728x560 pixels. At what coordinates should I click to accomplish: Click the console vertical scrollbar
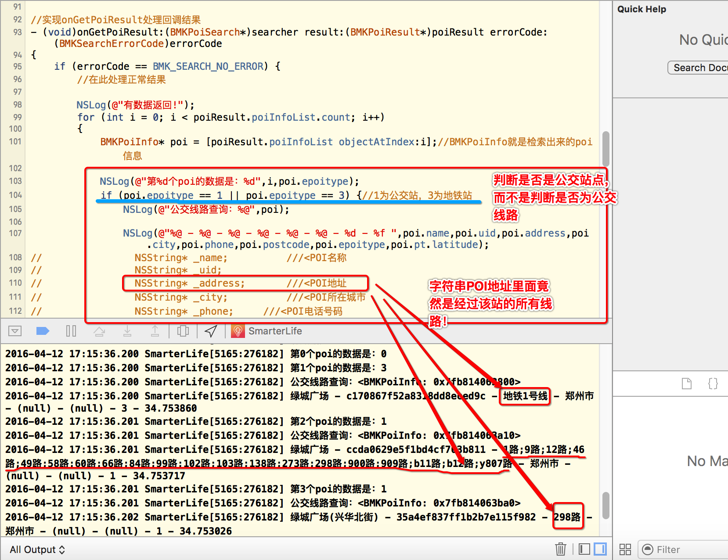pos(606,505)
